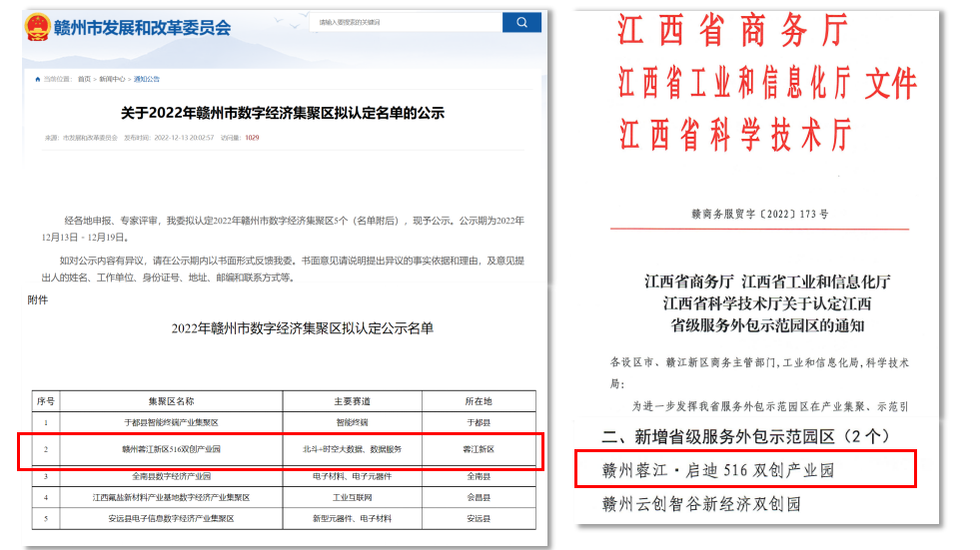The width and height of the screenshot is (980, 550).
Task: Click the 序号 column header
Action: [46, 401]
